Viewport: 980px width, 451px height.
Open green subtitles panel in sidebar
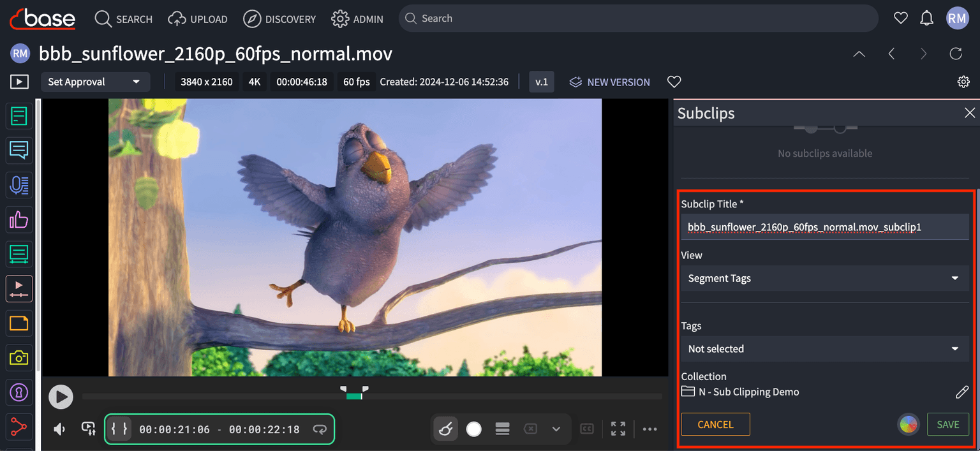(19, 255)
